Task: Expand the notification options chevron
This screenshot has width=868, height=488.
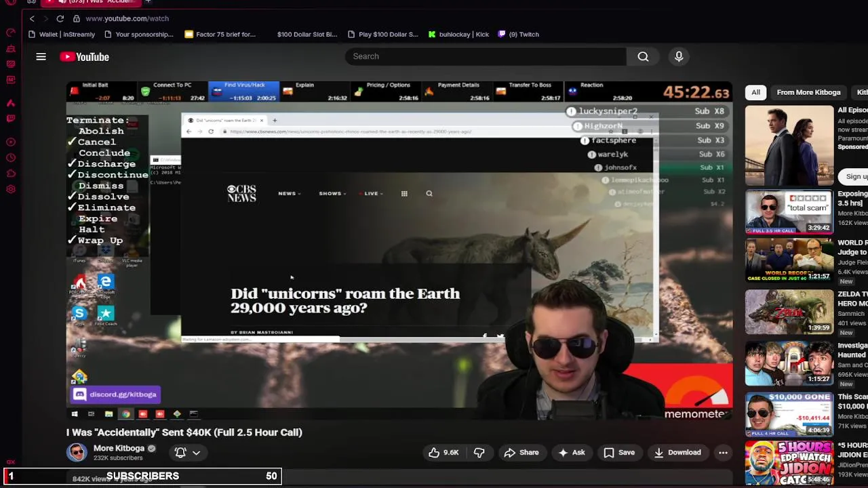Action: tap(197, 453)
